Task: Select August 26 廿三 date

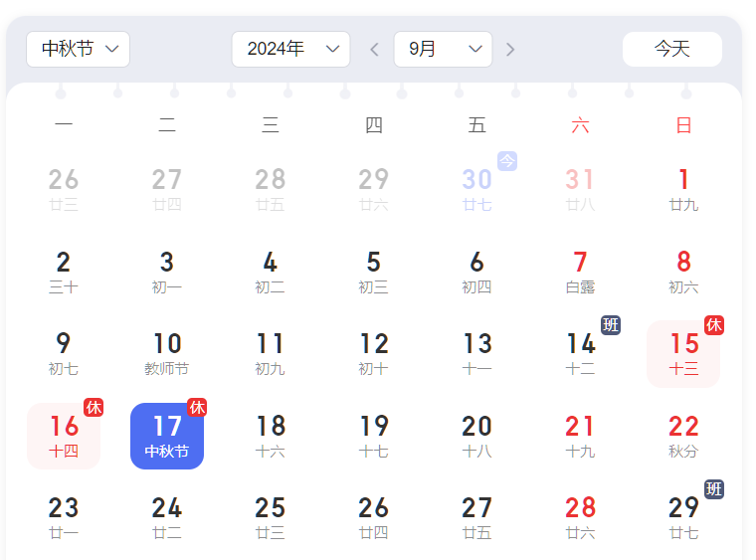Action: [x=64, y=190]
